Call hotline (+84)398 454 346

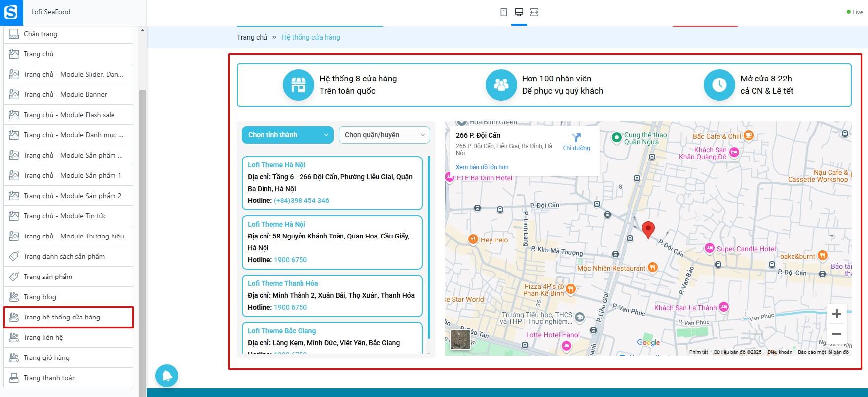coord(302,200)
